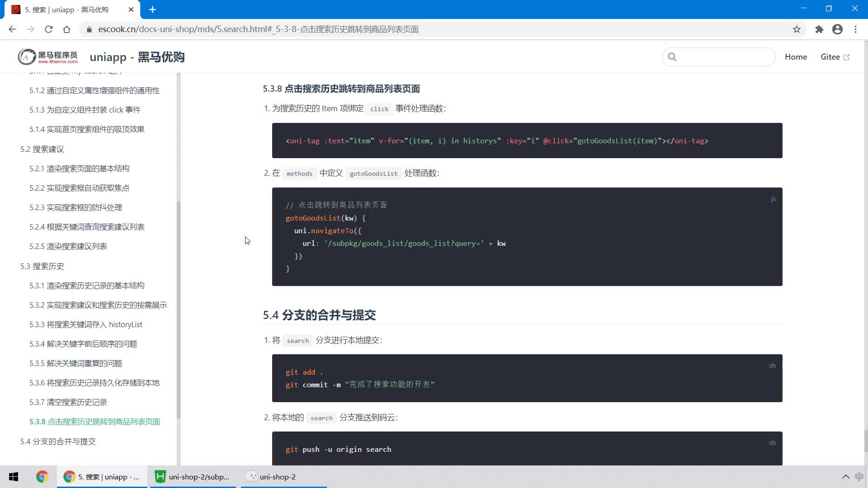Screen dimensions: 868x488
Task: Click the uniapp - 黑马优购 site title
Action: point(137,57)
